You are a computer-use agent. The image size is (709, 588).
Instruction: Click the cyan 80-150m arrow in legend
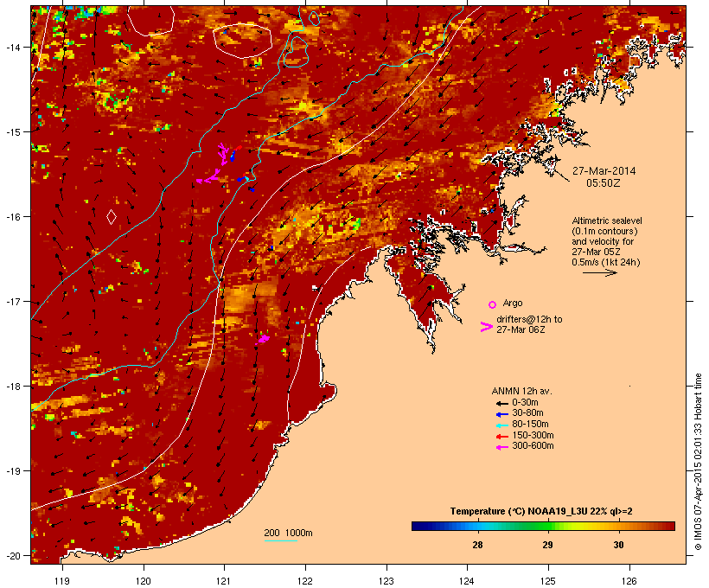tap(501, 425)
